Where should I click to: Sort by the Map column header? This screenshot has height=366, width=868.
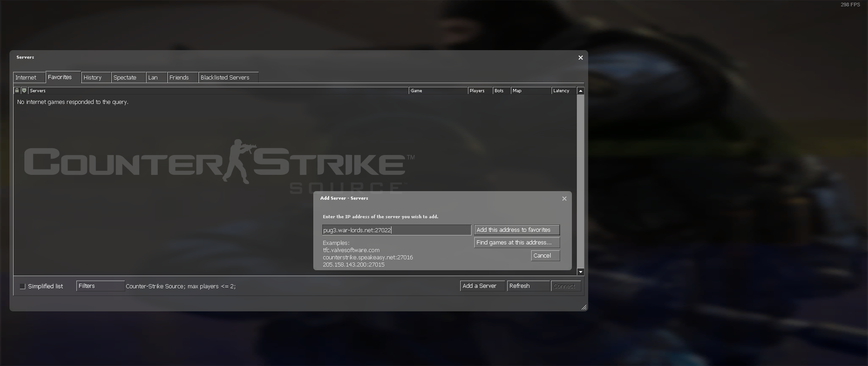click(531, 91)
